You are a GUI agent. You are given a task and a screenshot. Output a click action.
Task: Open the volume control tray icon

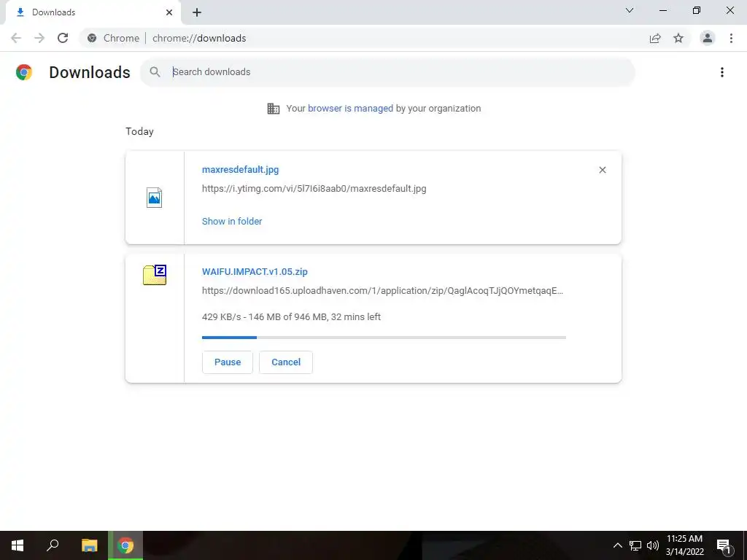coord(653,545)
